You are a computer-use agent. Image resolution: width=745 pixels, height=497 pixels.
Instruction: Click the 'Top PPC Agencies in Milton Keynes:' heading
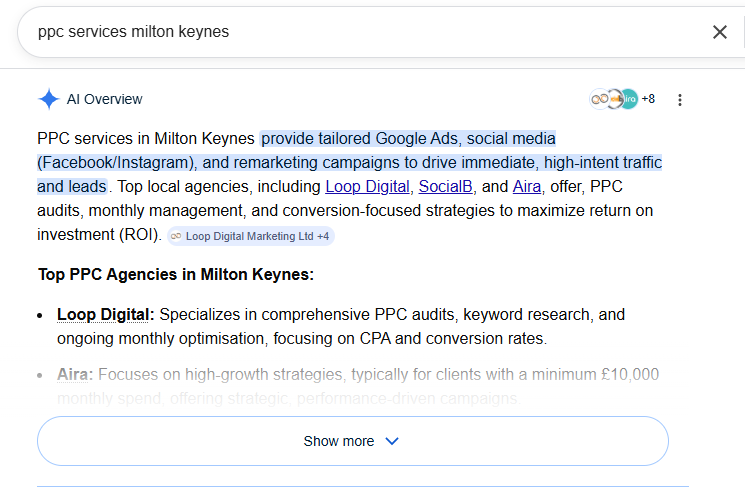pos(176,275)
